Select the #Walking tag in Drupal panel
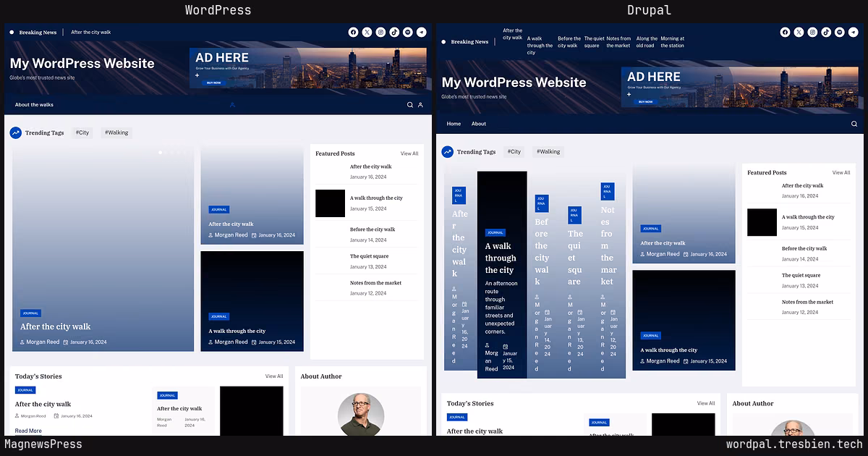Viewport: 868px width, 456px height. click(x=548, y=152)
